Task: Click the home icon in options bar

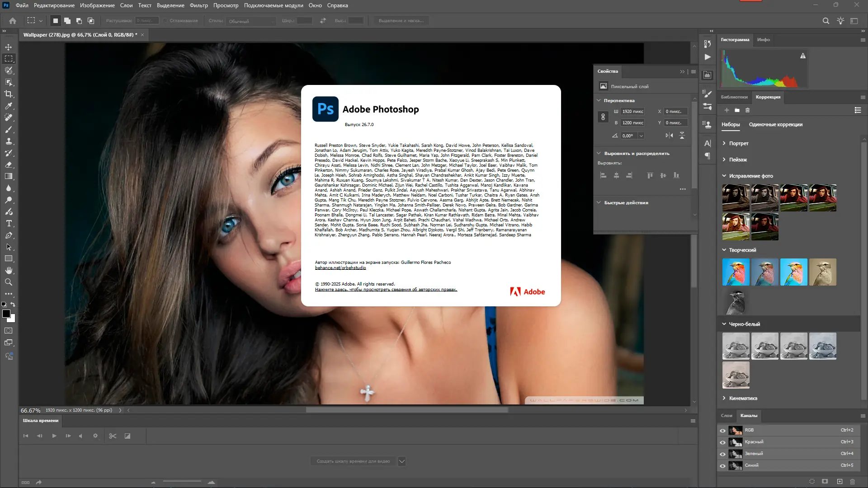Action: 13,21
